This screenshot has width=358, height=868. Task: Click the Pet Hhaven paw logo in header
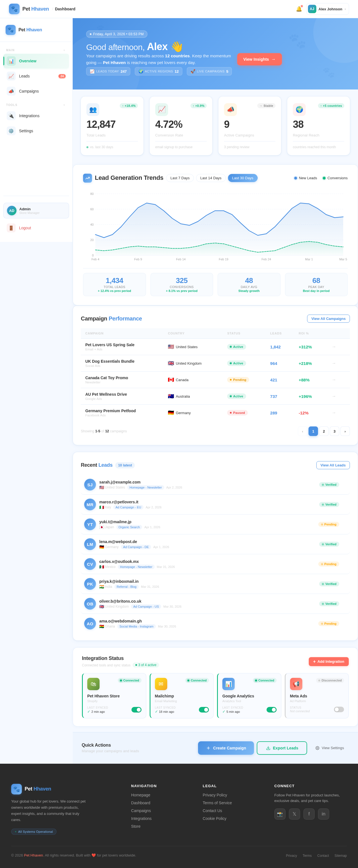coord(14,9)
